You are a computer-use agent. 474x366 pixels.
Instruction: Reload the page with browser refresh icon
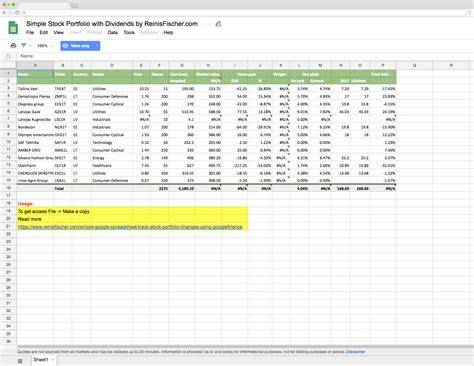click(17, 13)
